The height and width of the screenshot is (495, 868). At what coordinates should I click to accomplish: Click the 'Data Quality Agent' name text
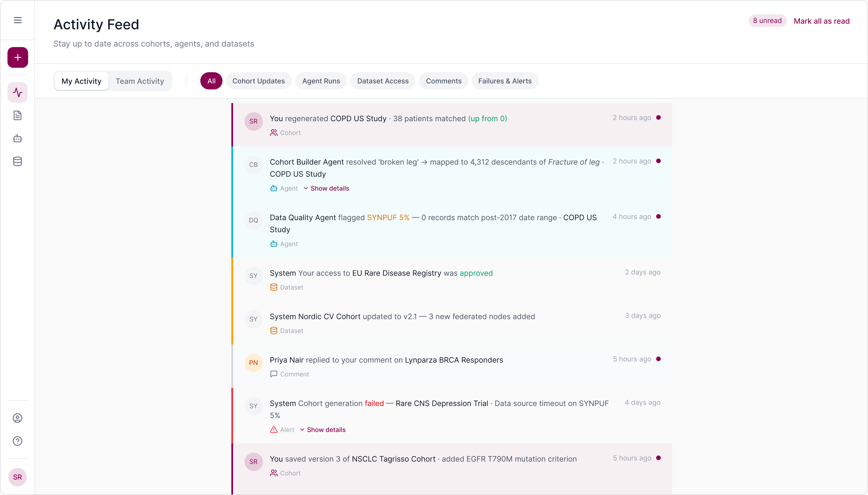coord(303,218)
